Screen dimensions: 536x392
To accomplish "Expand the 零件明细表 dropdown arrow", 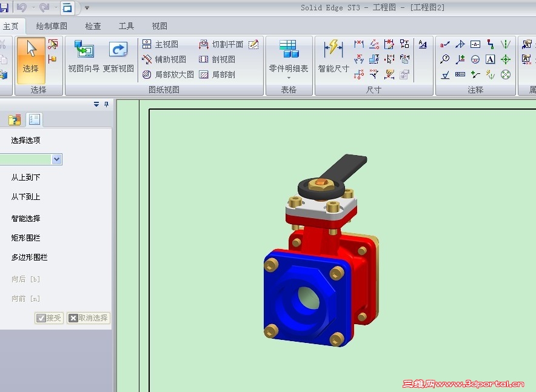I will click(289, 78).
